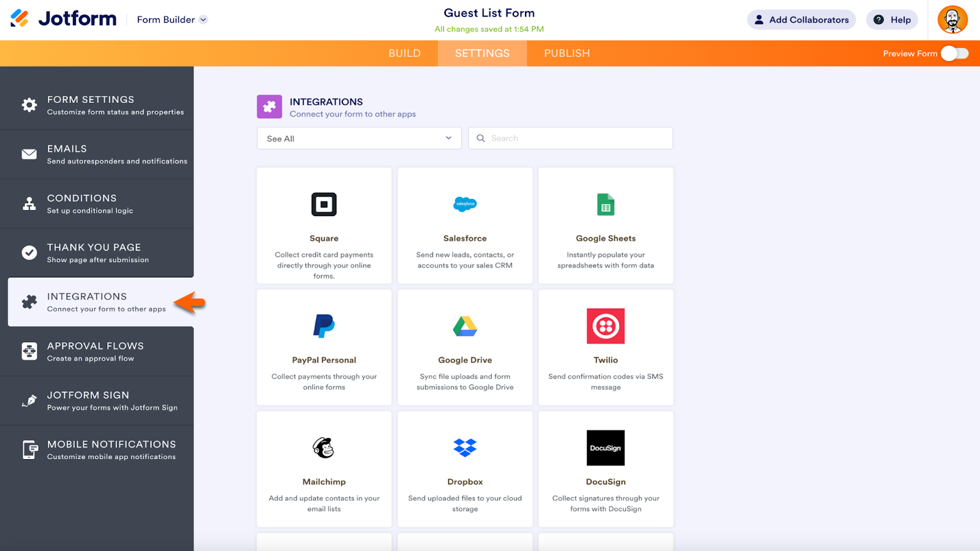Click the Add Collaborators person icon

[759, 20]
